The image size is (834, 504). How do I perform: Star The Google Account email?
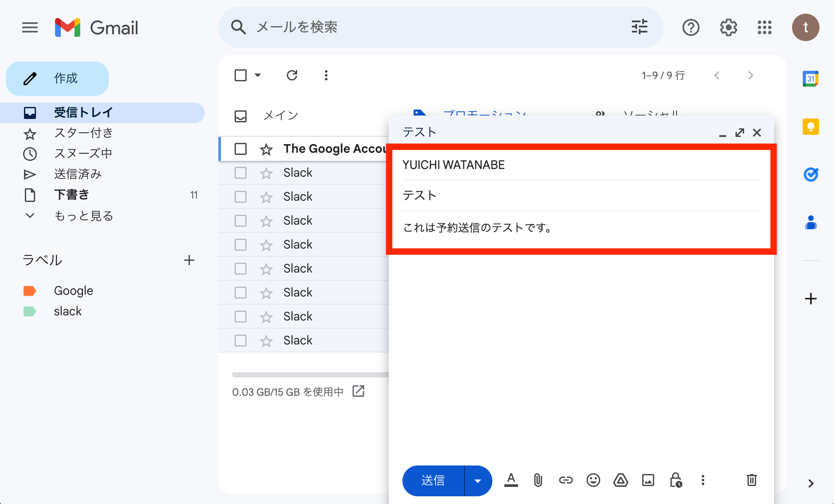click(x=266, y=149)
